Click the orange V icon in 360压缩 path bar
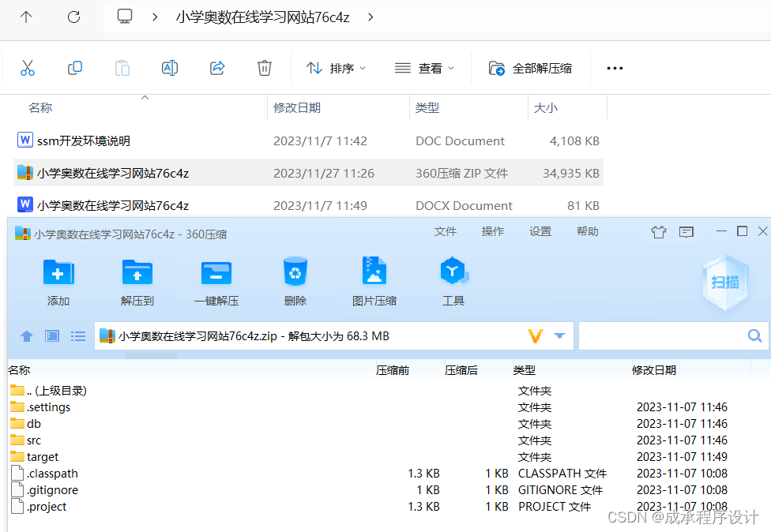The image size is (771, 532). coord(535,336)
